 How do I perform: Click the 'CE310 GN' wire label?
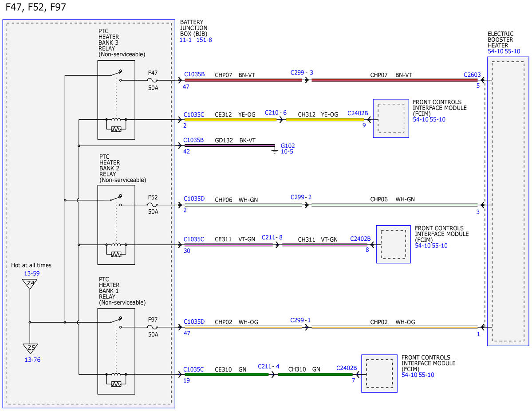pyautogui.click(x=231, y=370)
